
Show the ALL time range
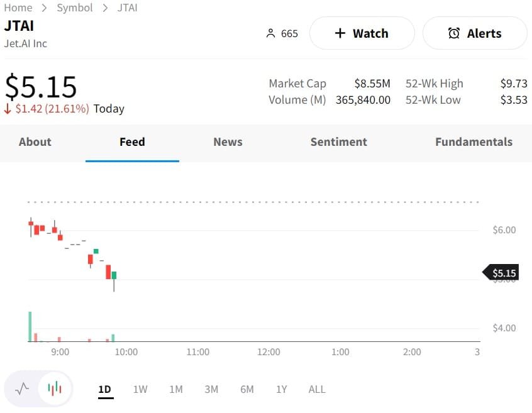(317, 389)
